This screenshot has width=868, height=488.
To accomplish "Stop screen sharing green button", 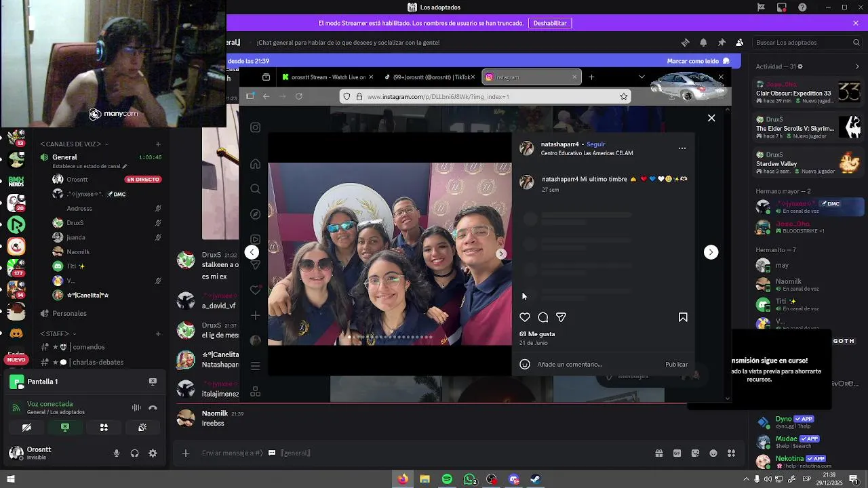I will point(65,428).
